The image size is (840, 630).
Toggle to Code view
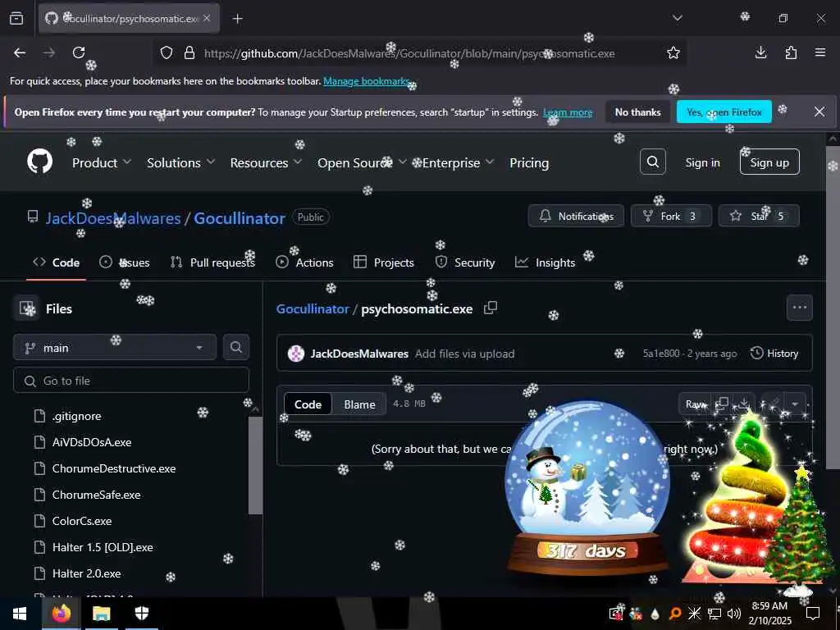(x=308, y=404)
